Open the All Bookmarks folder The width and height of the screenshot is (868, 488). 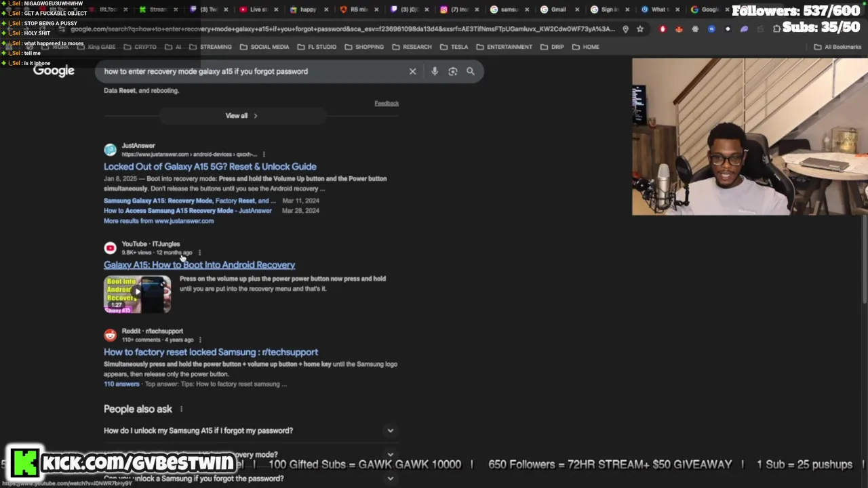pos(837,47)
